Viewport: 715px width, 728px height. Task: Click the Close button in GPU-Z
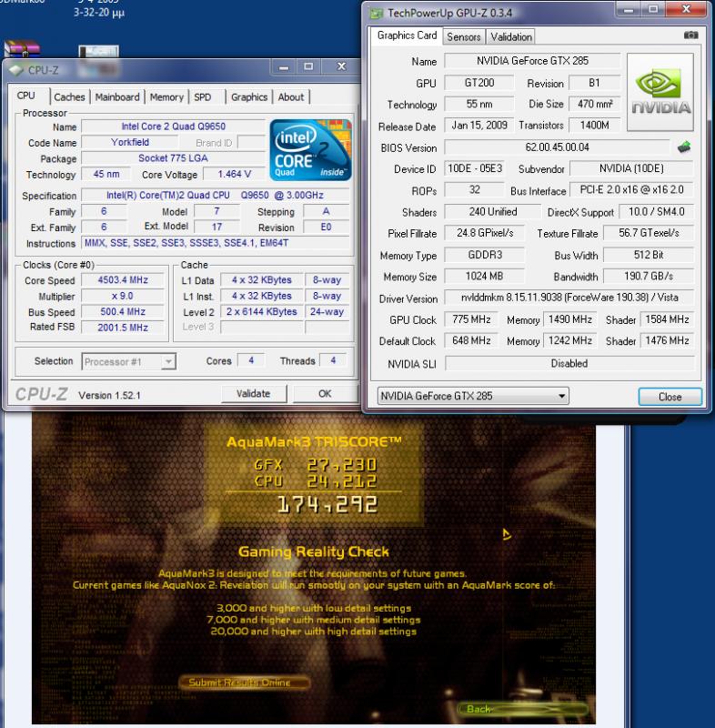[670, 397]
